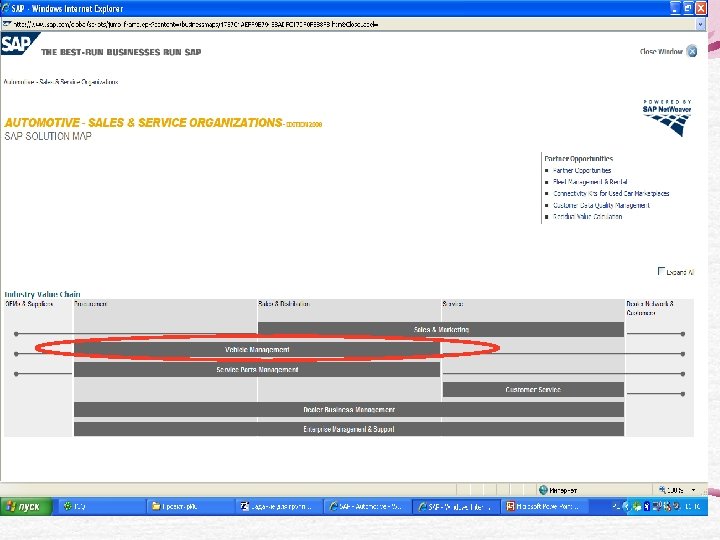Viewport: 720px width, 540px height.
Task: Click the Close Window round X icon
Action: point(692,51)
